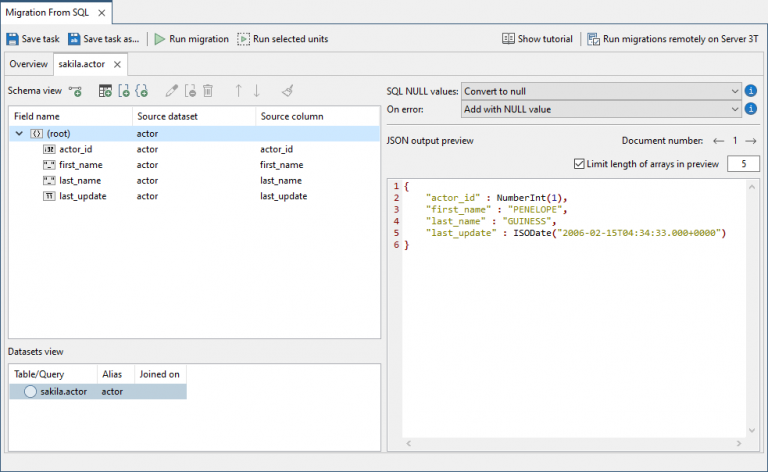Go to next document with right arrow

tap(751, 141)
